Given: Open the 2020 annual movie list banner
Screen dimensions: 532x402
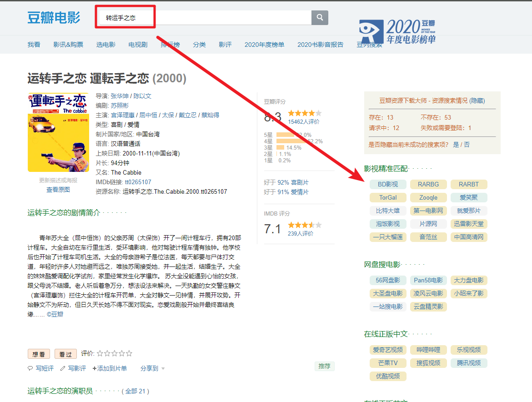Looking at the screenshot, I should (x=398, y=31).
